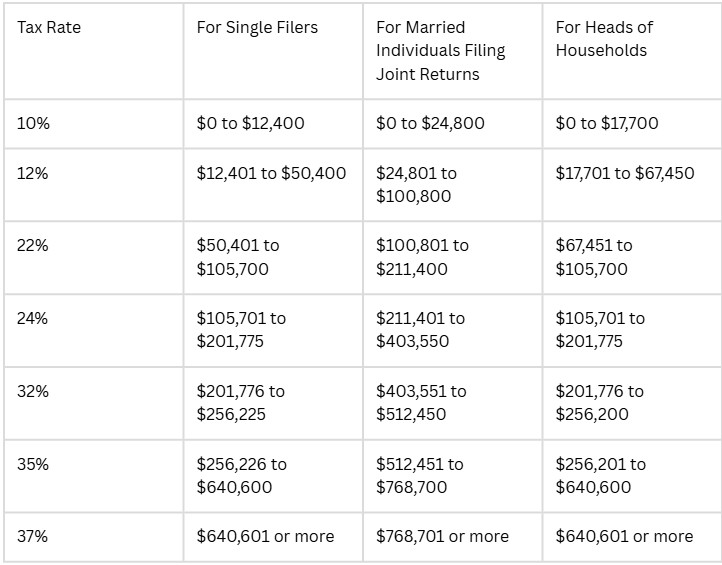Select the "For Heads of Households" header
Screen dimensions: 722x565
coord(601,39)
